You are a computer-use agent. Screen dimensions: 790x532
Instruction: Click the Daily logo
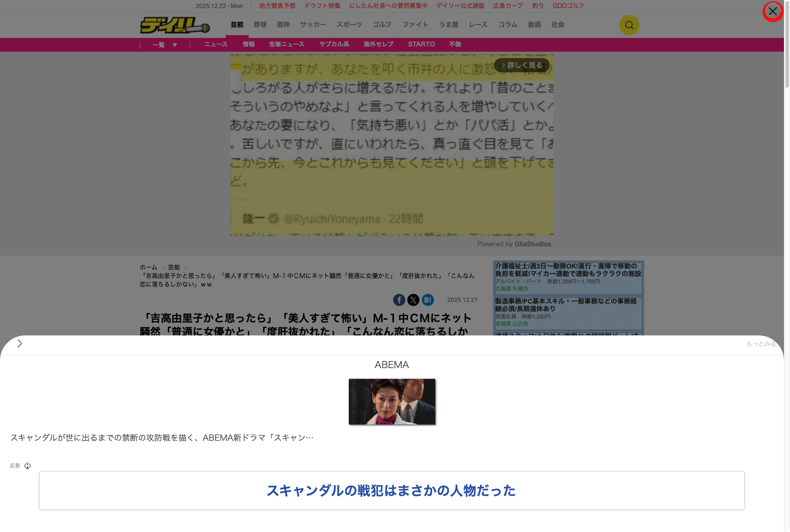point(175,25)
